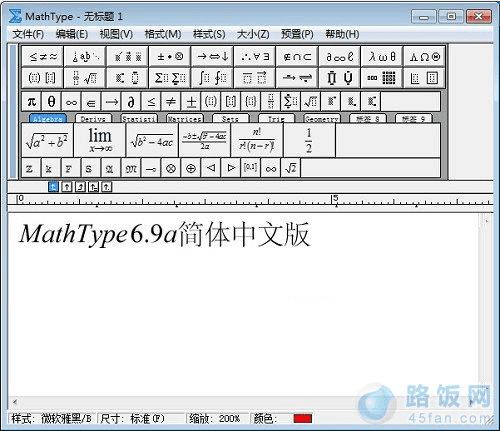Insert the square root of a²+b² expression

47,140
